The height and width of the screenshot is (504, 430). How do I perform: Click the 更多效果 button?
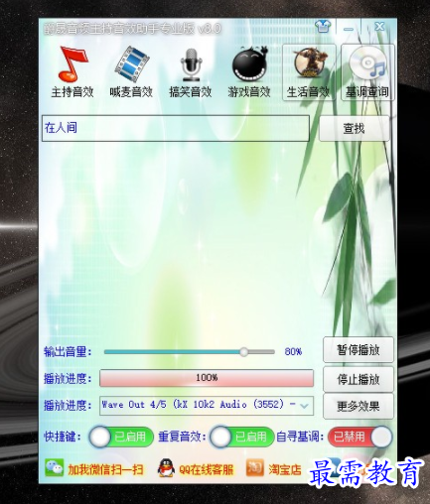point(358,406)
